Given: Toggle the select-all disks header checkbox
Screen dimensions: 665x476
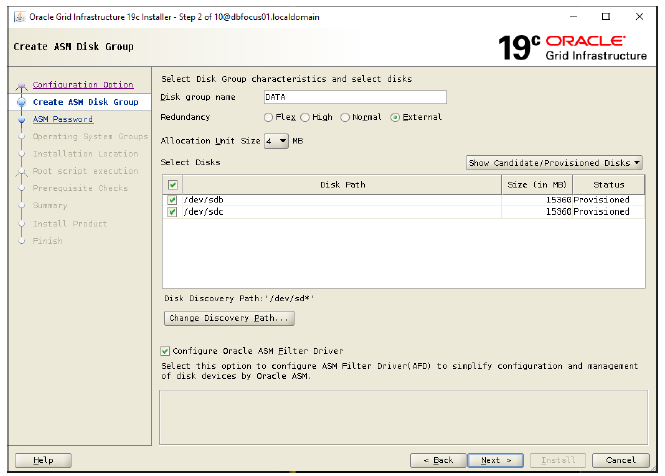Looking at the screenshot, I should [173, 185].
